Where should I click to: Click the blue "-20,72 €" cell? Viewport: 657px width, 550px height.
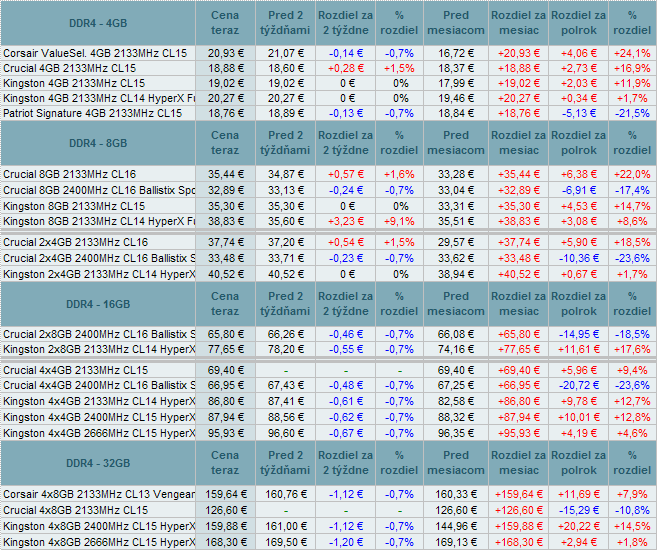point(579,385)
